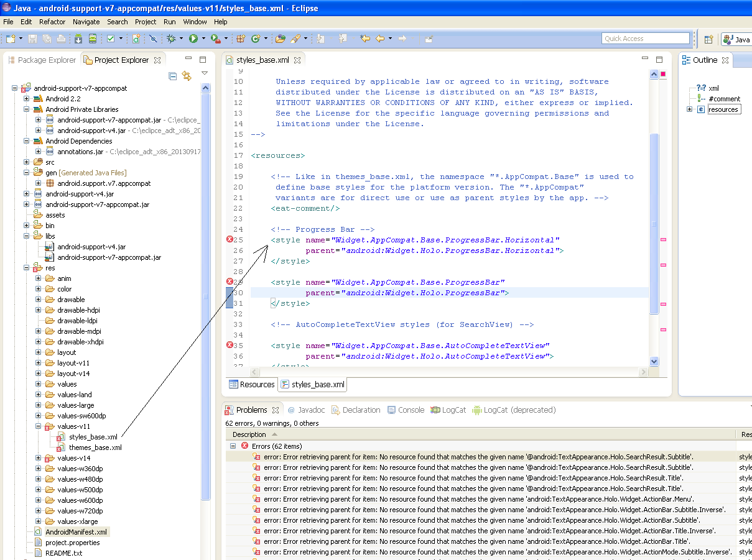
Task: Collapse all in Project Explorer toolbar
Action: click(x=173, y=76)
